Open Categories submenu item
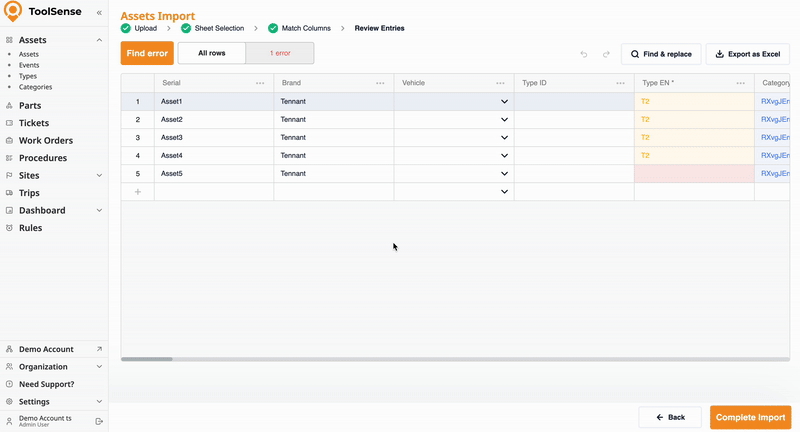 35,87
